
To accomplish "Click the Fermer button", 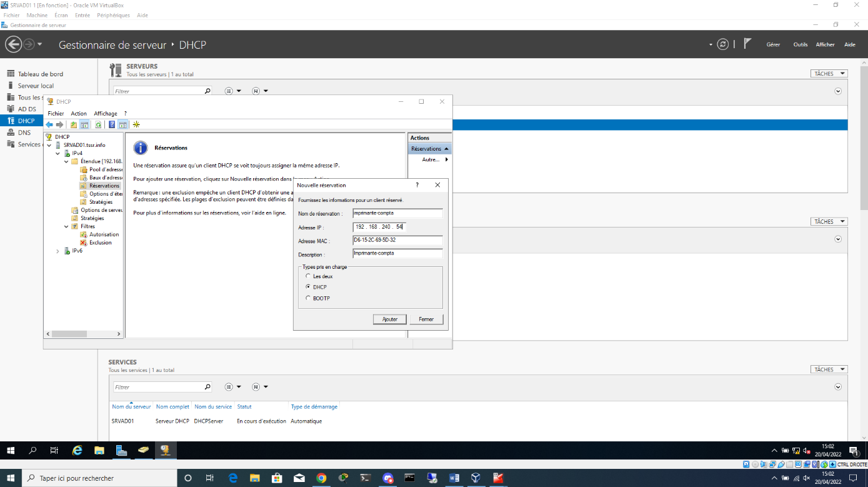I will coord(426,319).
